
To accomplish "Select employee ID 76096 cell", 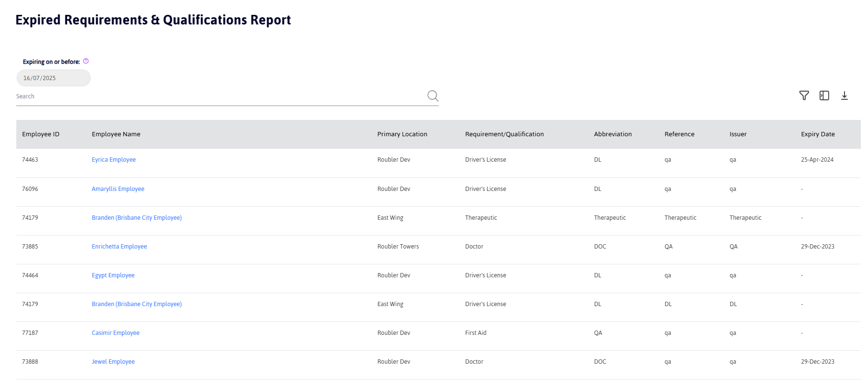I will coord(30,189).
